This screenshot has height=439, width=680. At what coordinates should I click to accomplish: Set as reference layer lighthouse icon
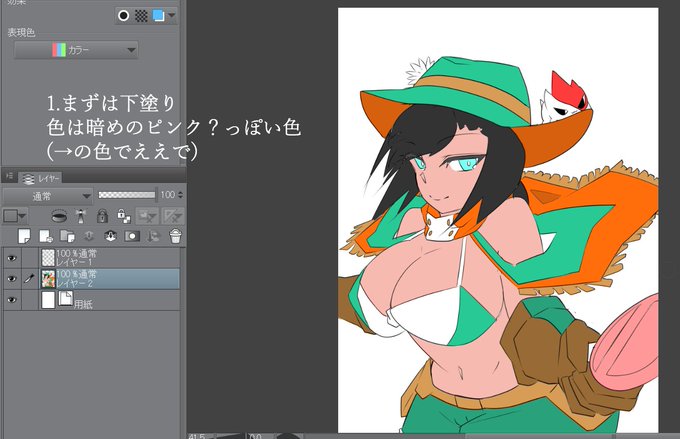coord(81,216)
